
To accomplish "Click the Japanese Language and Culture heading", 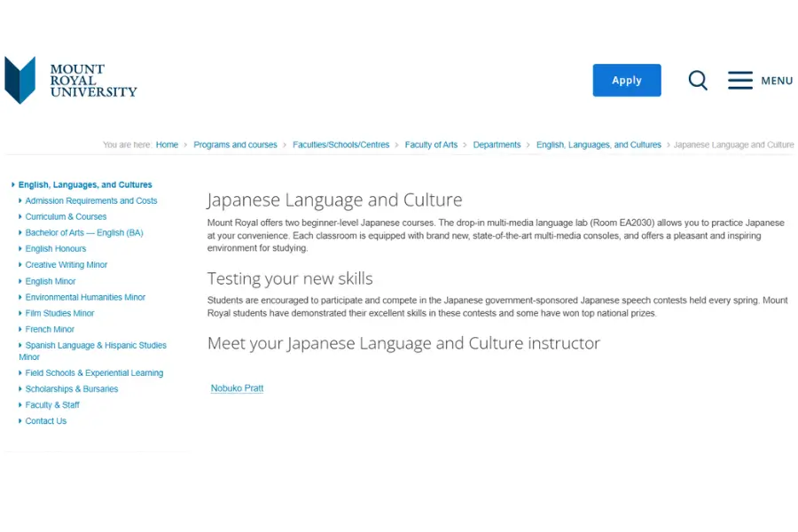I will tap(334, 199).
